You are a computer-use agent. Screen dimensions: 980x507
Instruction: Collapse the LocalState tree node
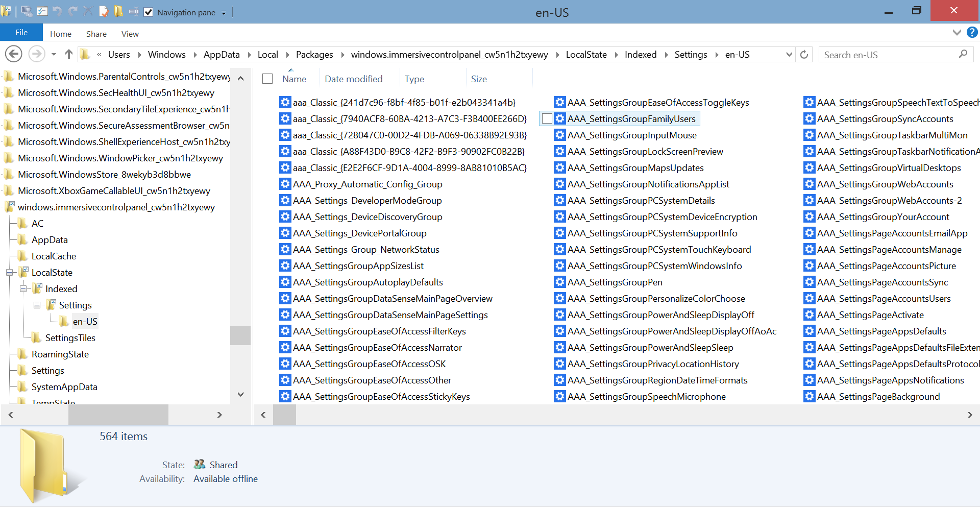[x=9, y=272]
